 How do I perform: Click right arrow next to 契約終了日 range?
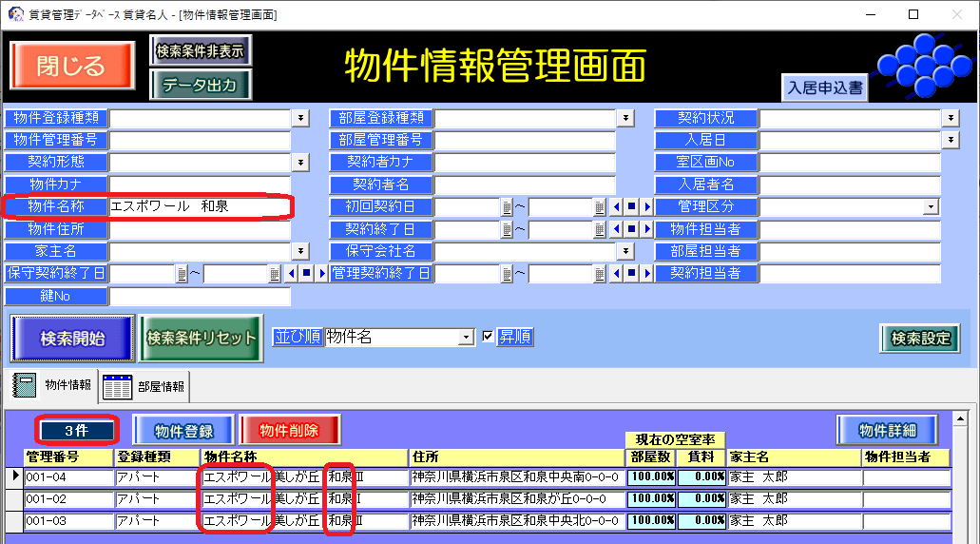point(646,229)
